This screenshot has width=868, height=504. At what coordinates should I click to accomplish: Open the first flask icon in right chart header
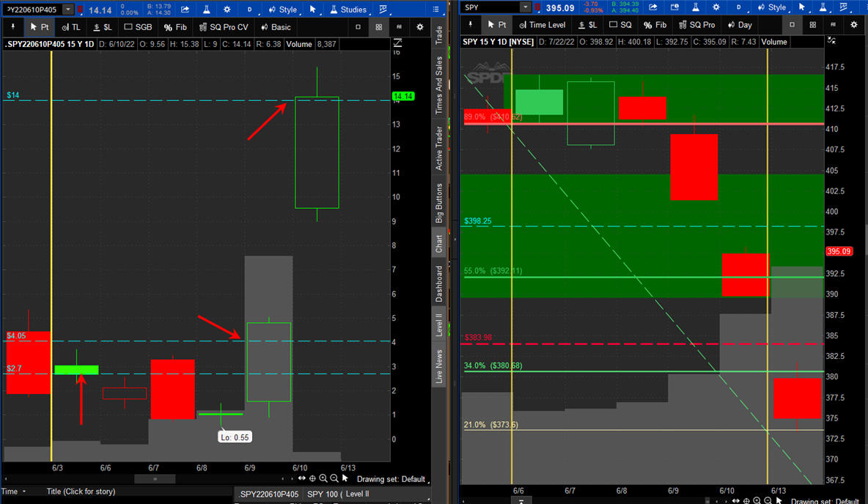coord(695,7)
